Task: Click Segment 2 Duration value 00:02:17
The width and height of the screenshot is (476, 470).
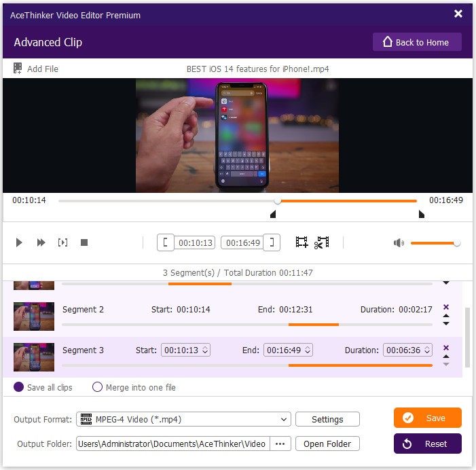Action: coord(416,310)
